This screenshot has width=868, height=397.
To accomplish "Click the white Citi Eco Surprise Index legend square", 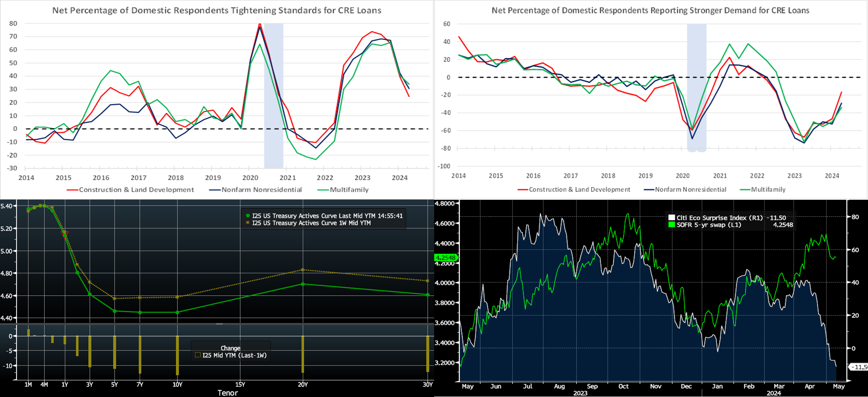I will [672, 218].
